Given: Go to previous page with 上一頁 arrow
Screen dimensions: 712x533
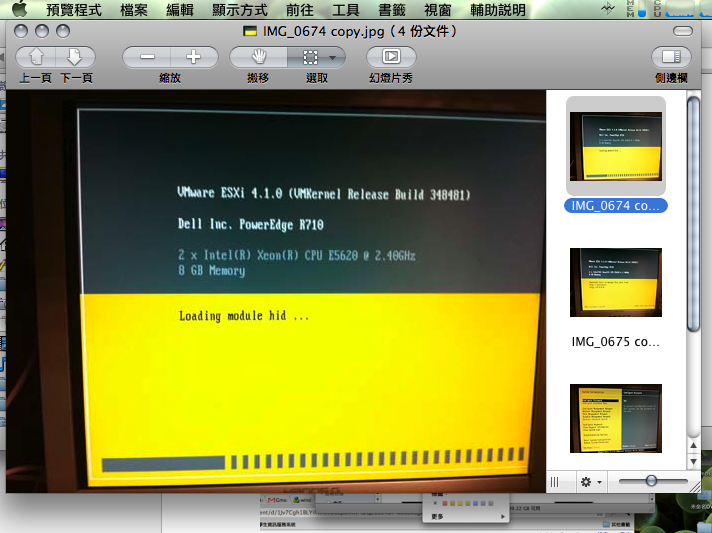Looking at the screenshot, I should tap(36, 57).
